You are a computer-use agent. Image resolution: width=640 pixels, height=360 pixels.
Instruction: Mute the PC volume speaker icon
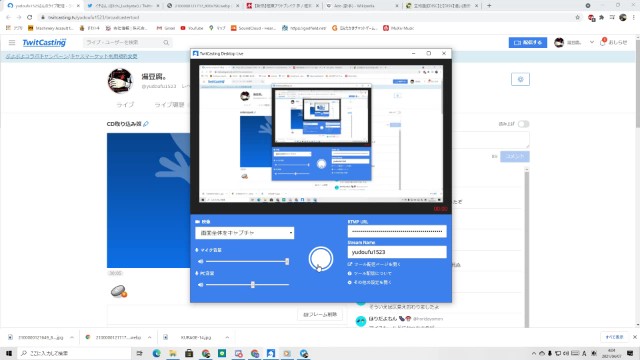pos(200,284)
